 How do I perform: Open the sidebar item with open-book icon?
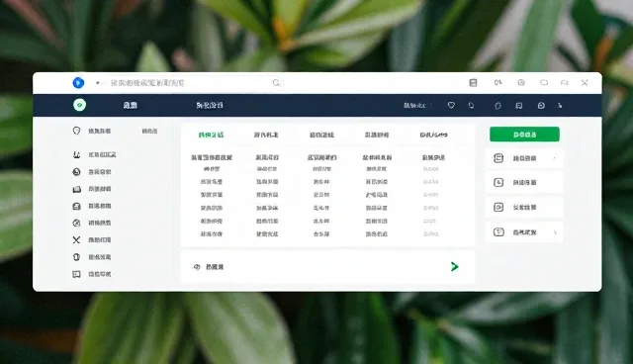(x=92, y=189)
